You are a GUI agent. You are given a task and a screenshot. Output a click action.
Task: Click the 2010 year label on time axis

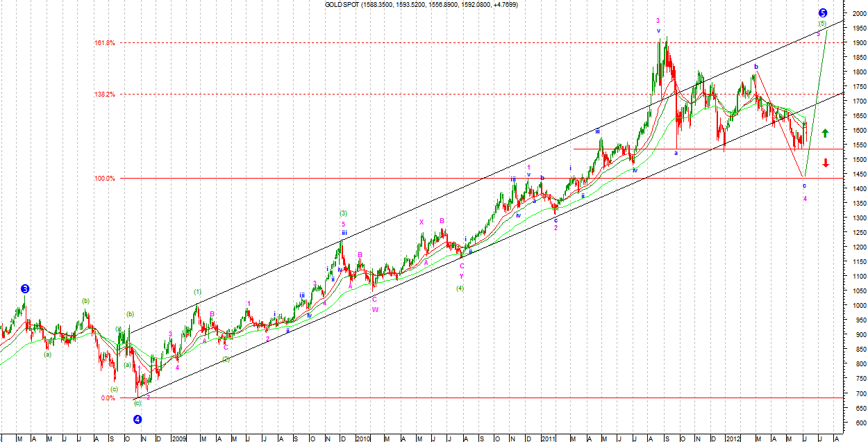(x=363, y=439)
